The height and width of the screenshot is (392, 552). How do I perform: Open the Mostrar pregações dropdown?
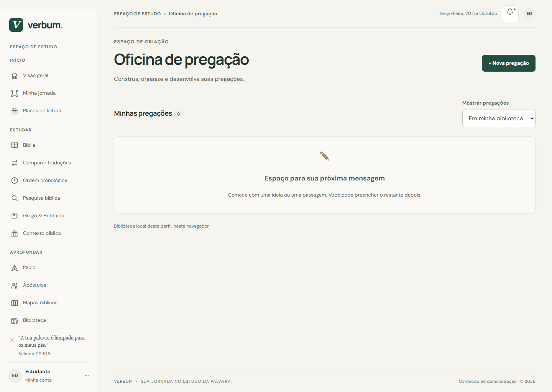pos(499,118)
